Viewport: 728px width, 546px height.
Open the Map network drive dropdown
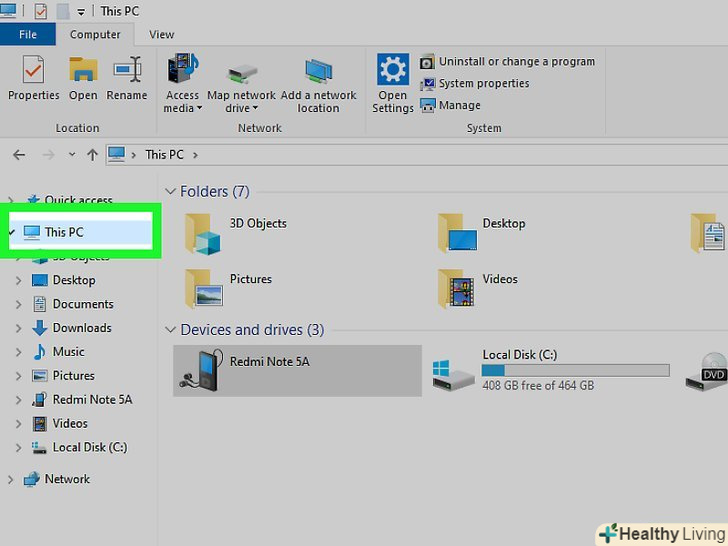(241, 88)
